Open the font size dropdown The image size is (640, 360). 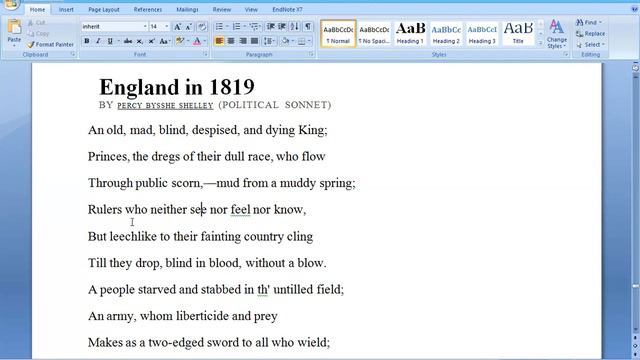[x=167, y=27]
